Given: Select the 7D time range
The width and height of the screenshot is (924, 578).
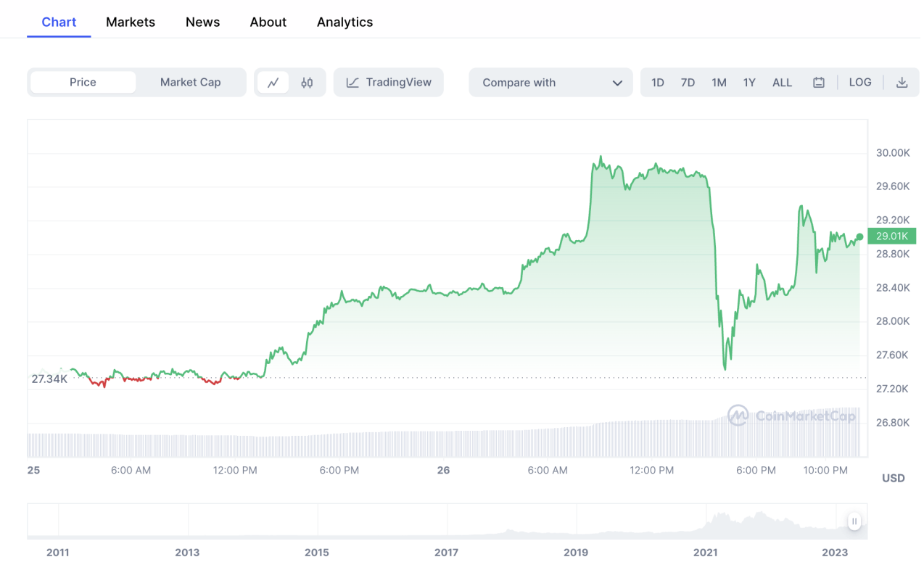Looking at the screenshot, I should (688, 83).
